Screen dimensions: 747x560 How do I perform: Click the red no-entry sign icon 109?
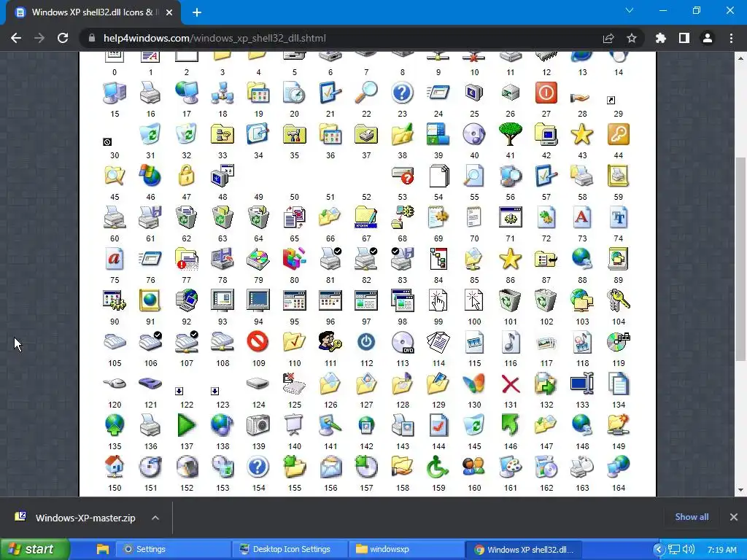[258, 342]
